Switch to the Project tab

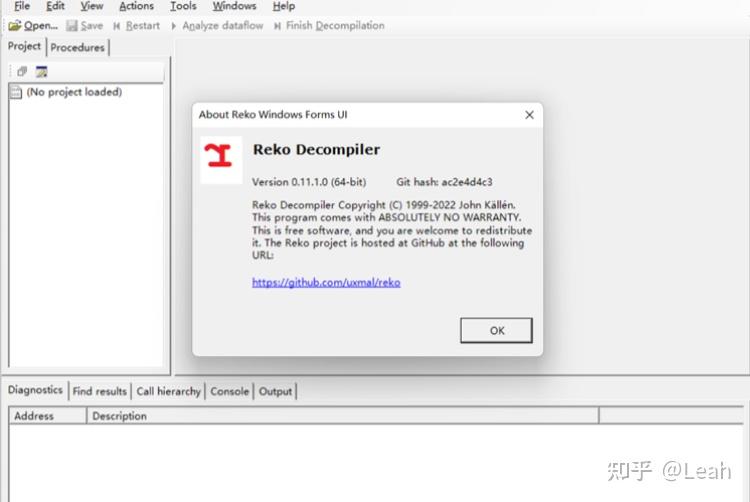coord(24,46)
